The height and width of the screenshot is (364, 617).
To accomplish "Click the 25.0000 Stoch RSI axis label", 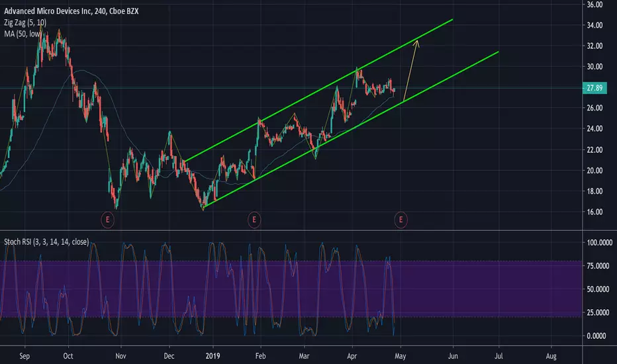I will pos(599,312).
